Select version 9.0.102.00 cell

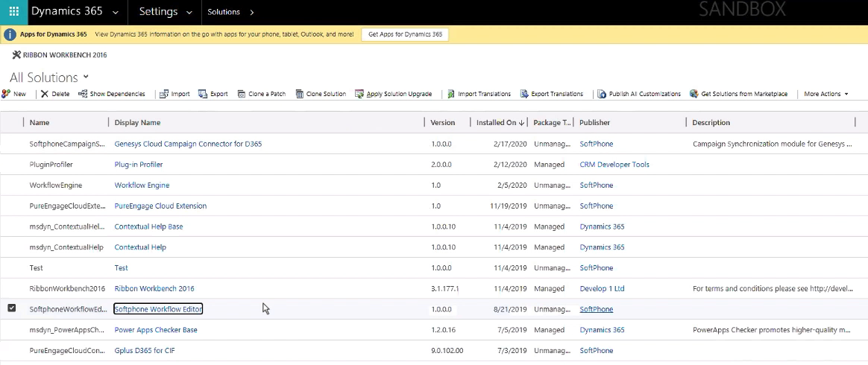pyautogui.click(x=447, y=351)
